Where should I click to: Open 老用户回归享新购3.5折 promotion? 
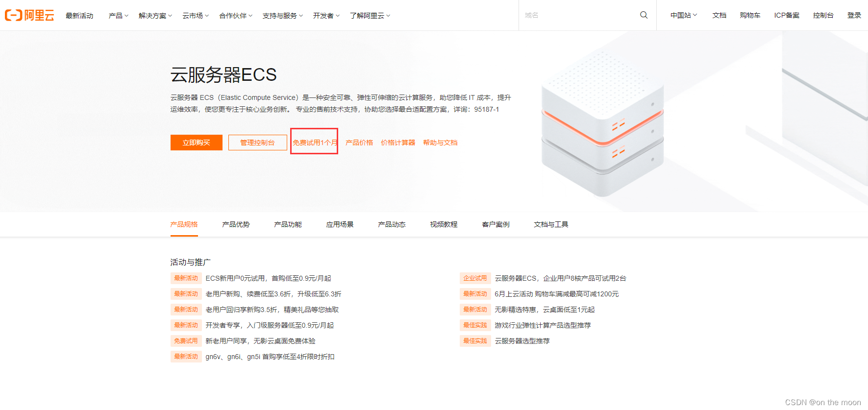pyautogui.click(x=272, y=310)
